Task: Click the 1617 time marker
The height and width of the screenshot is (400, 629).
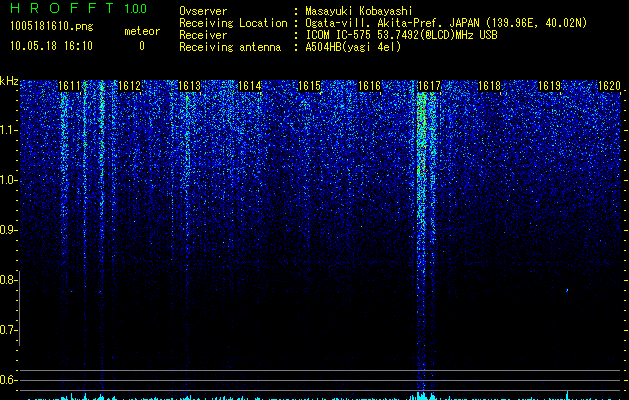Action: point(429,86)
